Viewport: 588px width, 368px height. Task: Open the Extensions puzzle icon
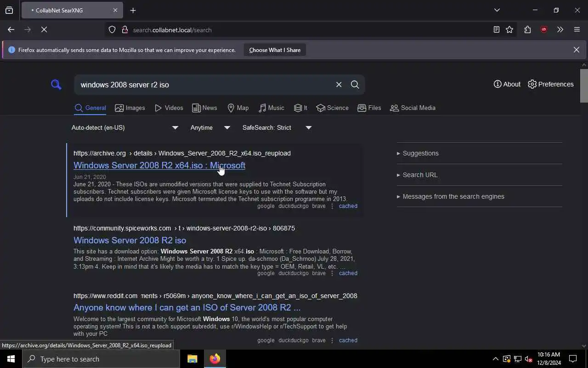(x=527, y=30)
